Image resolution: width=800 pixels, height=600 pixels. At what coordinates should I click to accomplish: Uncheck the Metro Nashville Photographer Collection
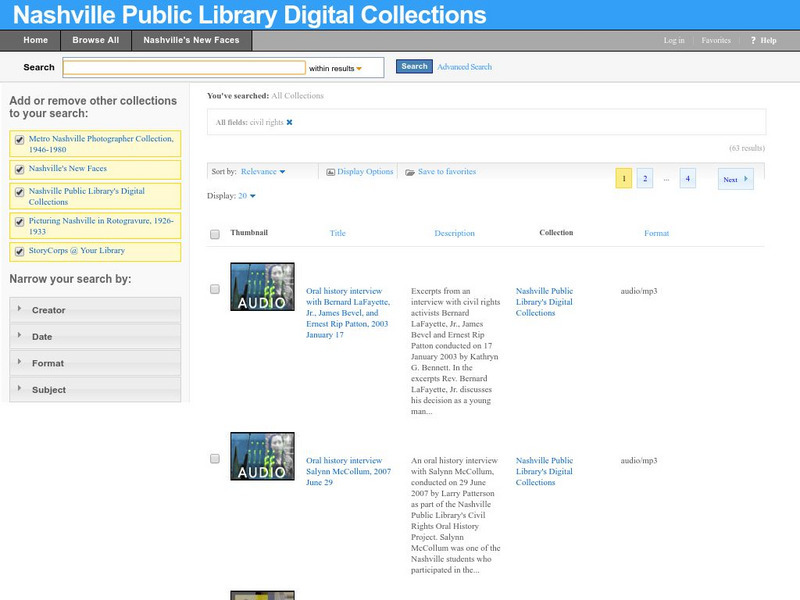[x=17, y=139]
